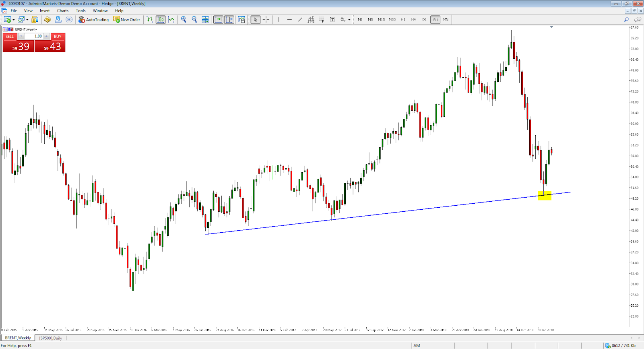644x349 pixels.
Task: Expand the New Chart dropdown arrow
Action: point(13,20)
